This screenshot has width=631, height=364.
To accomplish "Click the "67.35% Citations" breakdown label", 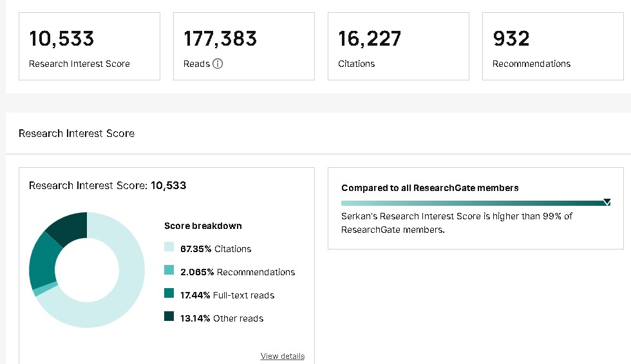I will 216,249.
